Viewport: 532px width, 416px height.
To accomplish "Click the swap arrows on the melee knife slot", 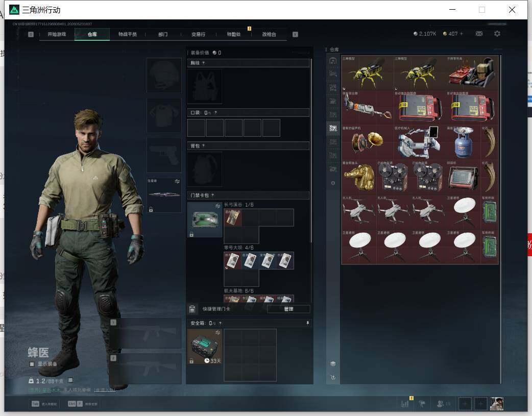I will 177,181.
